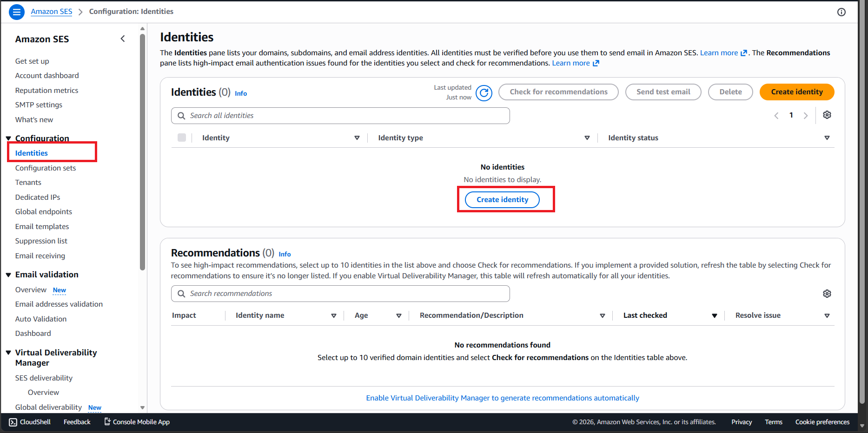The image size is (868, 433).
Task: Click Feedback in the footer
Action: point(77,422)
